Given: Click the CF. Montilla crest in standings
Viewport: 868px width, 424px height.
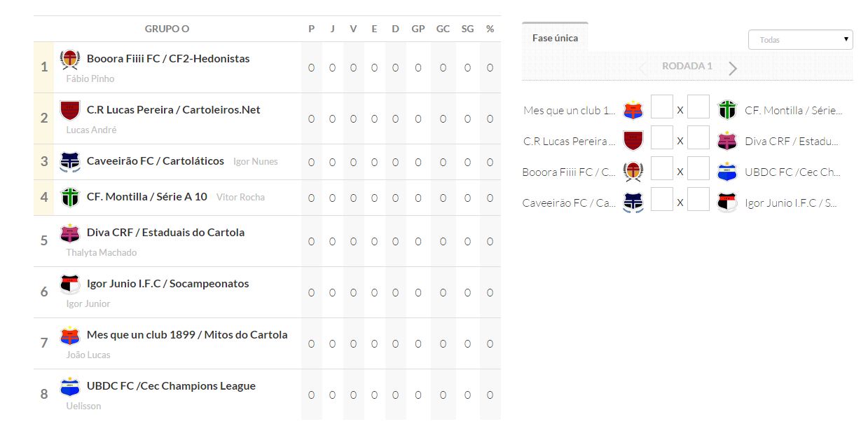Looking at the screenshot, I should [70, 197].
